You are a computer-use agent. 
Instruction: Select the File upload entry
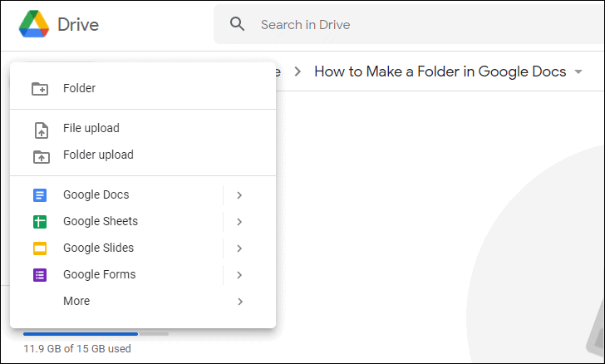pyautogui.click(x=143, y=128)
